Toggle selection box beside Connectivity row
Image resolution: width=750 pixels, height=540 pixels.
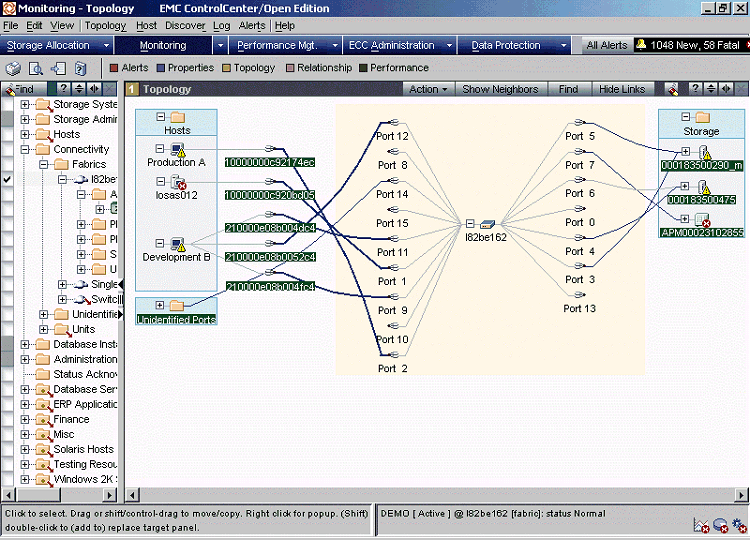click(7, 149)
